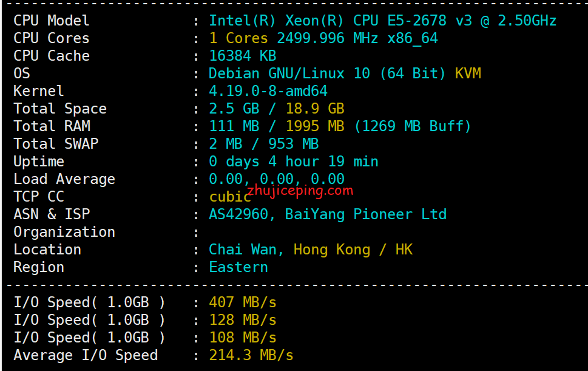
Task: Select the 108 MB/s I/O speed value
Action: tap(243, 338)
